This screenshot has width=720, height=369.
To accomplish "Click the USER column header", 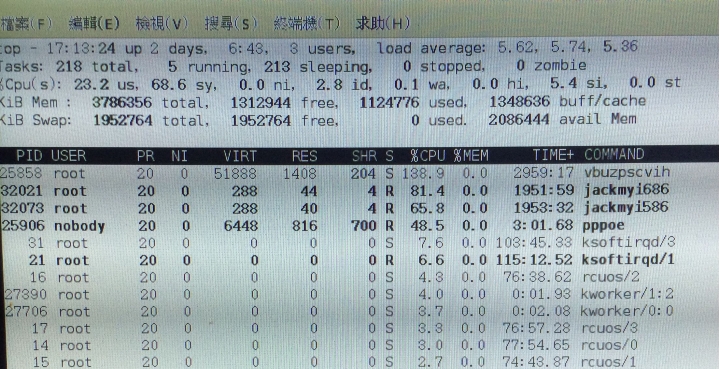I will [x=69, y=156].
